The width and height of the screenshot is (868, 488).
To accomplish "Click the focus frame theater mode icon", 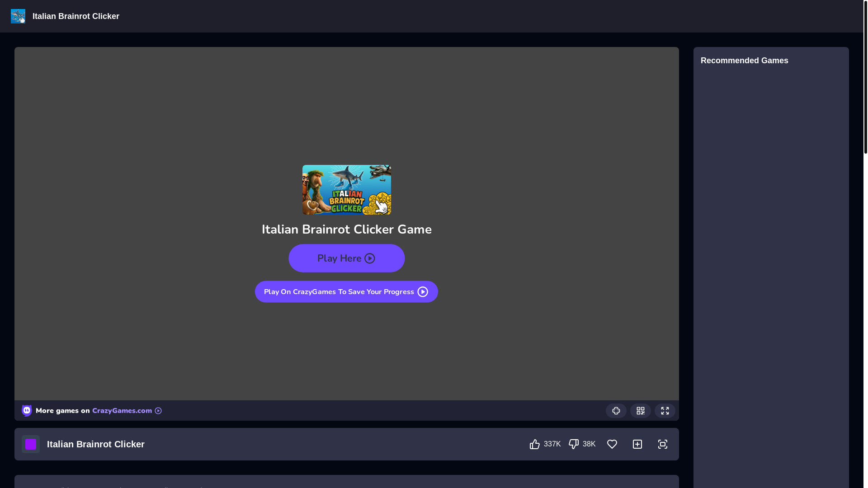I will click(663, 444).
